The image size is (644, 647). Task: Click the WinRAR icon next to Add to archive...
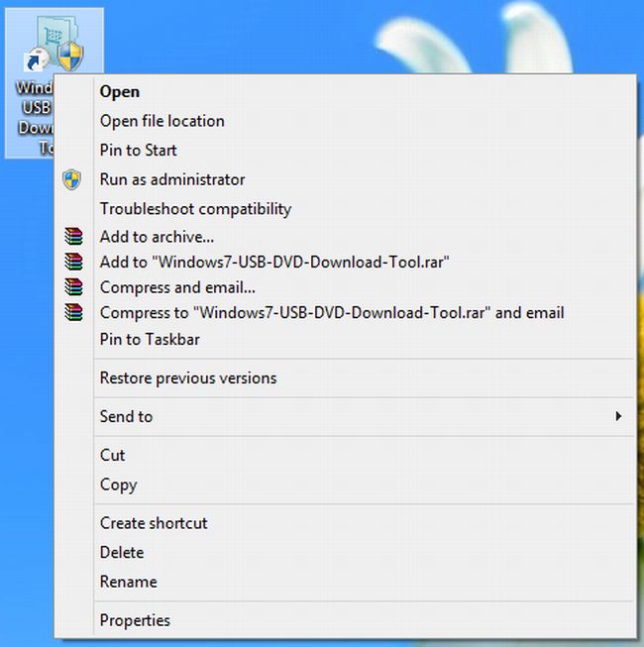pyautogui.click(x=74, y=237)
